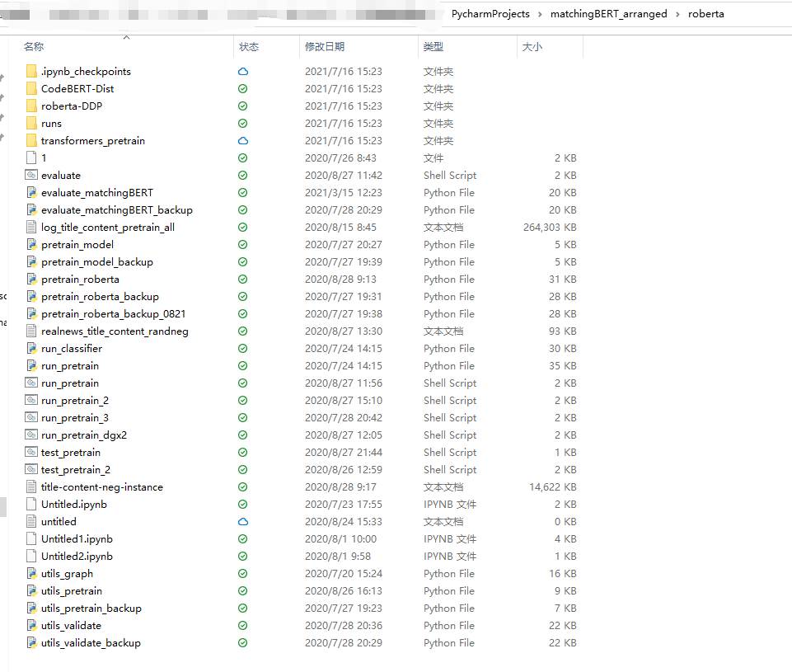Viewport: 792px width, 672px height.
Task: Select the log_title_content_pretrain_all text file icon
Action: 31,228
